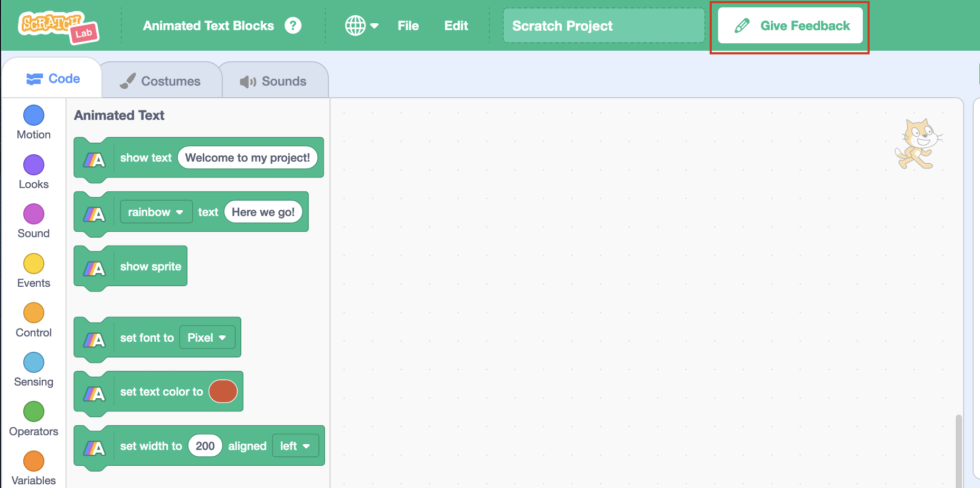This screenshot has width=980, height=488.
Task: Click the Scratch Lab logo
Action: point(58,26)
